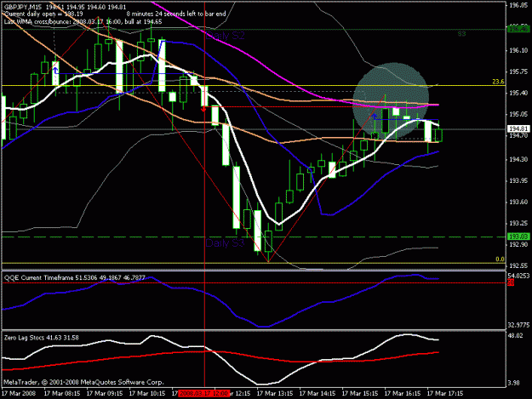Click the '17 Mar 15:15' time label
The height and width of the screenshot is (399, 532).
click(x=360, y=394)
